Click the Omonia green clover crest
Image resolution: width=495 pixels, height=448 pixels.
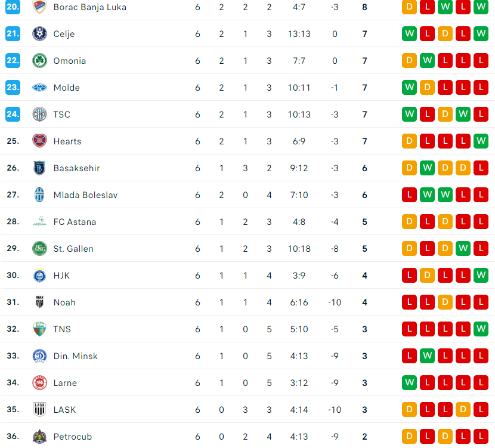click(x=39, y=61)
